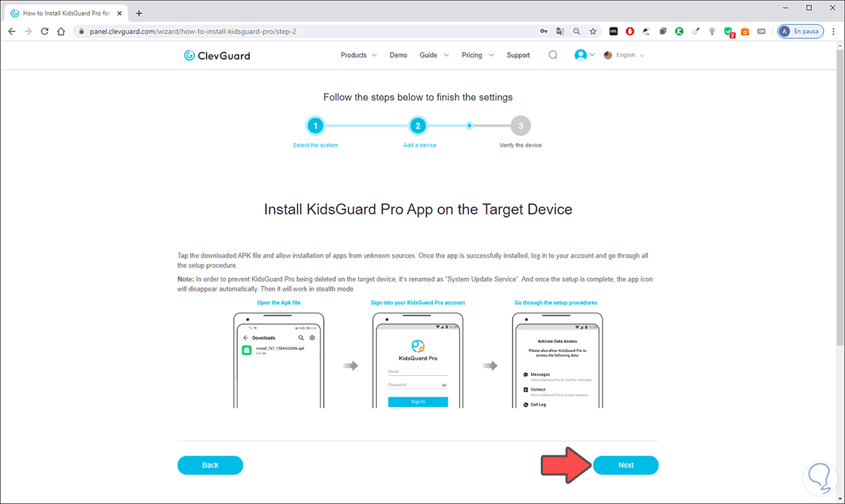Click the Open the Apk file caption
845x504 pixels.
pos(279,303)
